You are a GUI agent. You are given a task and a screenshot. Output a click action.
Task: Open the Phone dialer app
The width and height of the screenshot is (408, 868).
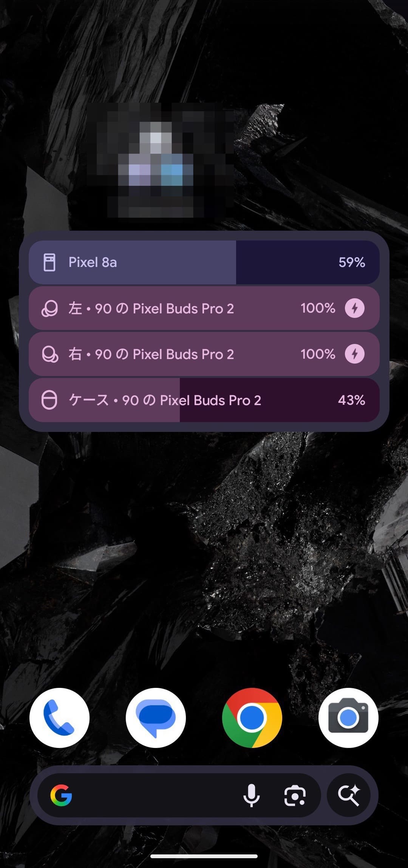coord(59,718)
